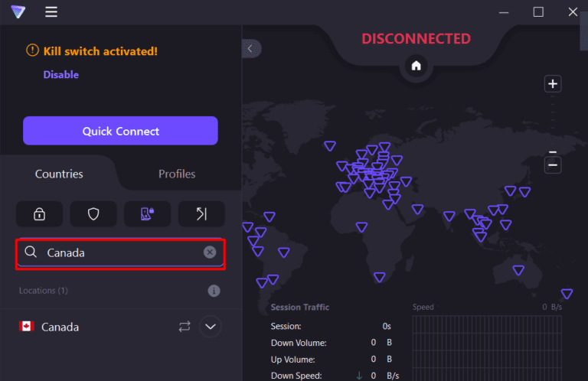The image size is (588, 381).
Task: Expand the Canada server list
Action: (x=211, y=327)
